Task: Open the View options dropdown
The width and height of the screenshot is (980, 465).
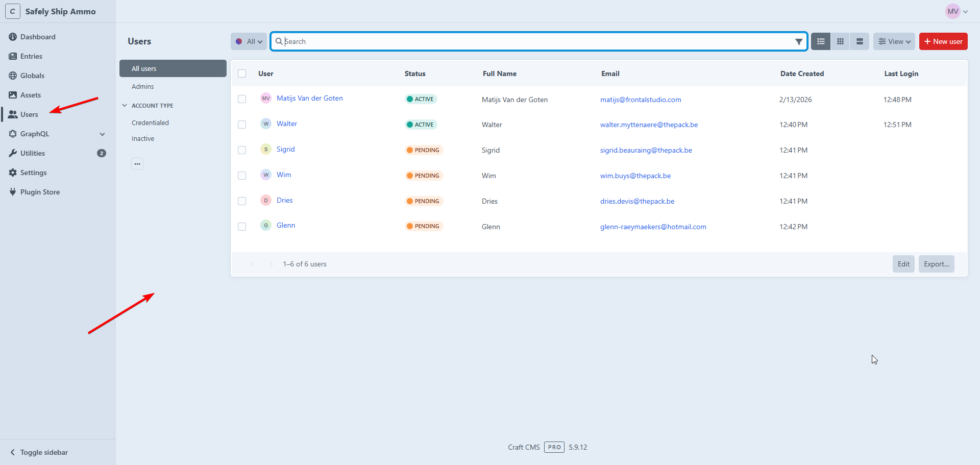Action: (894, 41)
